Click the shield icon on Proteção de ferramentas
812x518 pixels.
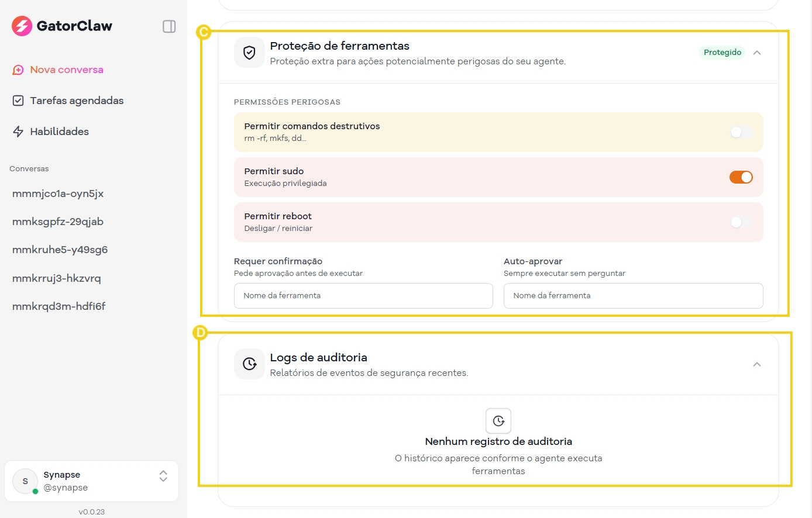point(249,52)
